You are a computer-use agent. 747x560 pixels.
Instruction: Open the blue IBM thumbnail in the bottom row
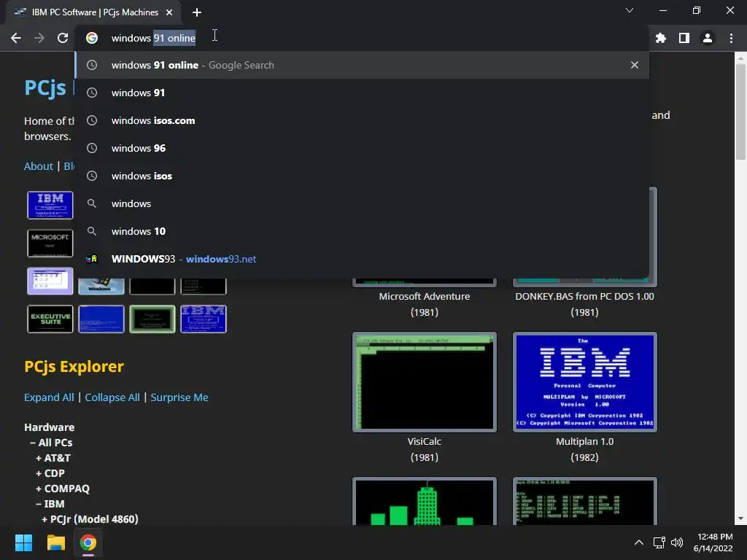[204, 319]
